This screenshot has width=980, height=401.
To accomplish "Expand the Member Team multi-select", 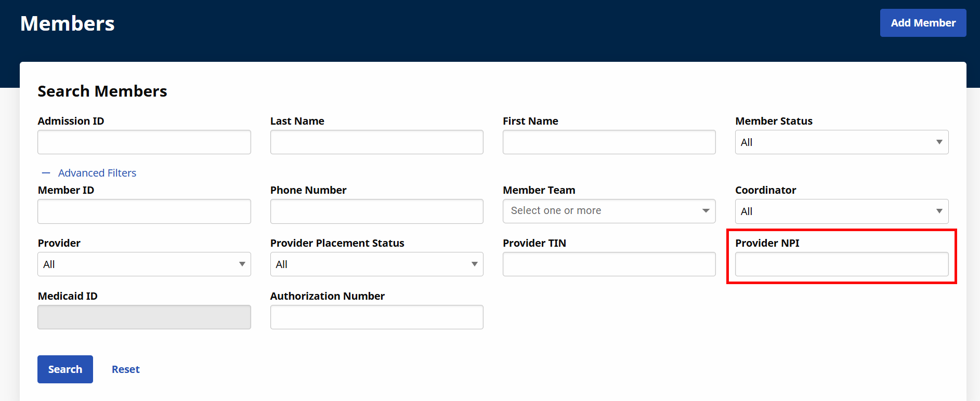I will [609, 211].
